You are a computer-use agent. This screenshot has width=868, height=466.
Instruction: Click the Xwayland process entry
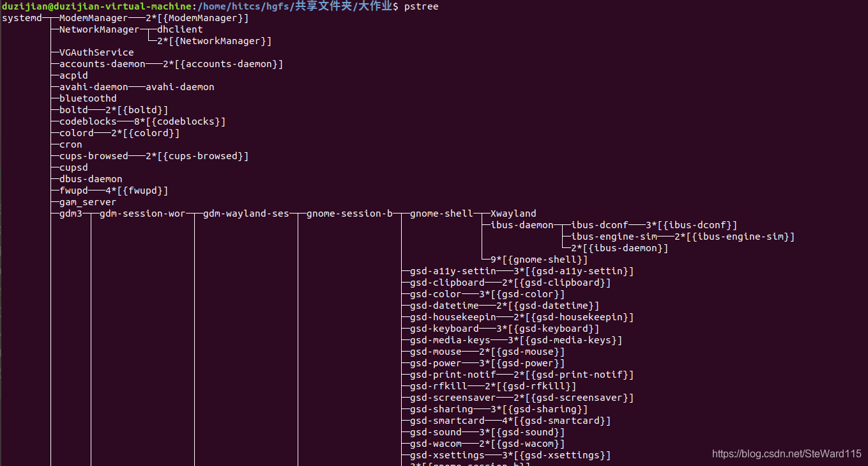514,214
